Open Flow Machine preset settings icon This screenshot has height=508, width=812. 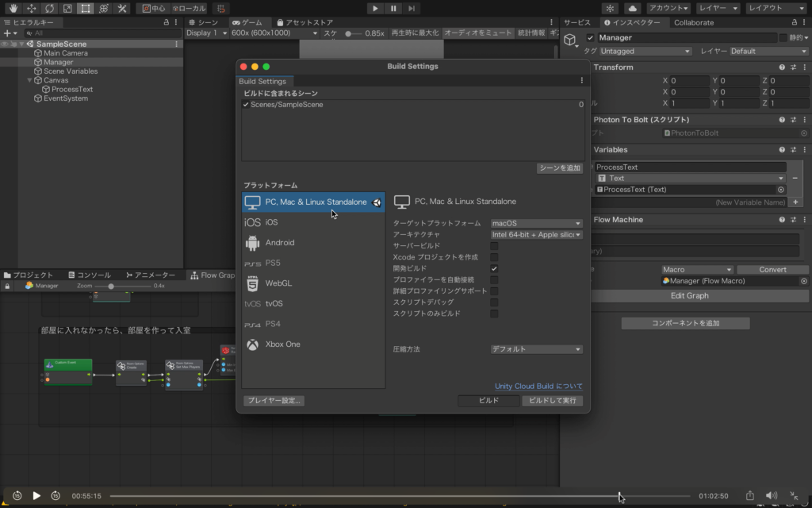point(793,220)
